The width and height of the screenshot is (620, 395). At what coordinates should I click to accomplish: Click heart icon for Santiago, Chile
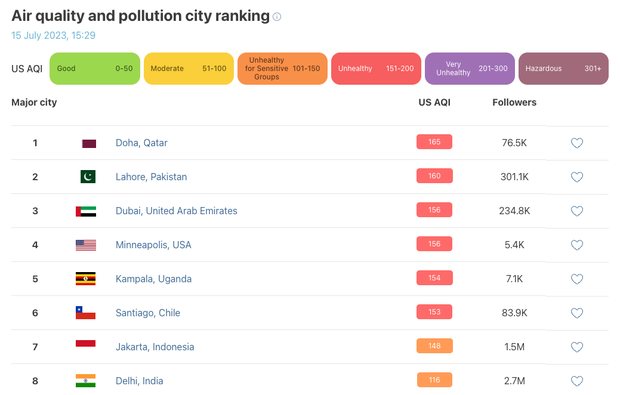[x=577, y=313]
